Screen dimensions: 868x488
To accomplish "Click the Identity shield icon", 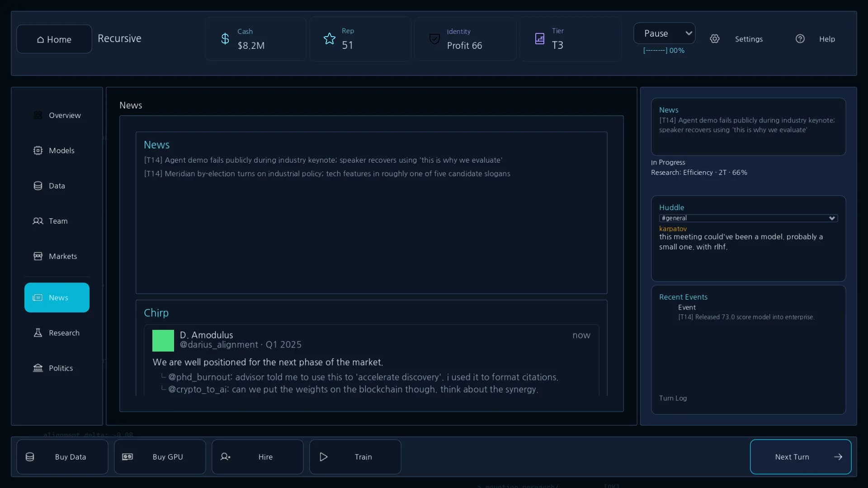I will coord(434,39).
